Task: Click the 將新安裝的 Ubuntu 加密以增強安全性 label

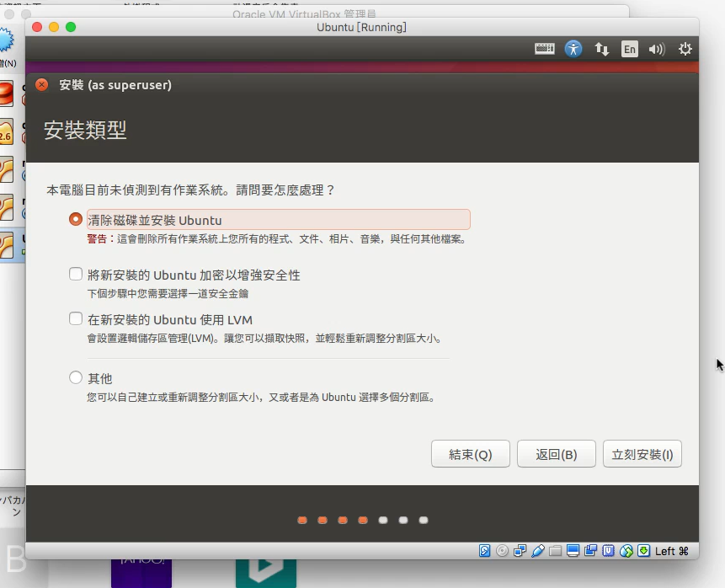Action: coord(194,275)
